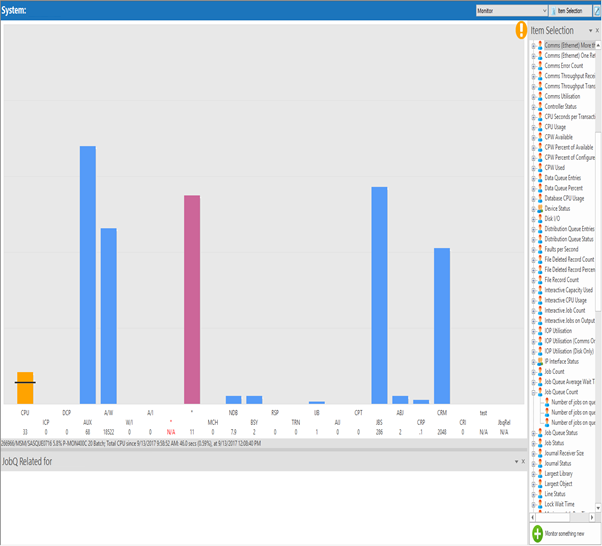This screenshot has height=546, width=602.
Task: Expand the Largest Library tree node
Action: point(533,473)
